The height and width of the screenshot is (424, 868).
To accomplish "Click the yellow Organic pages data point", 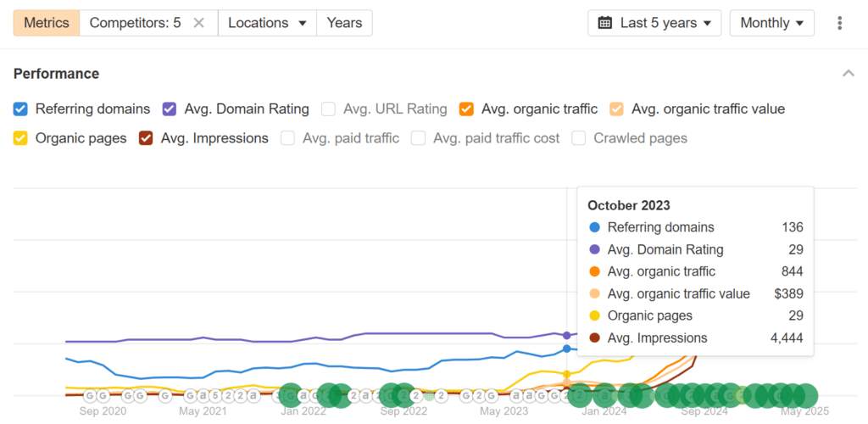I will pos(566,375).
